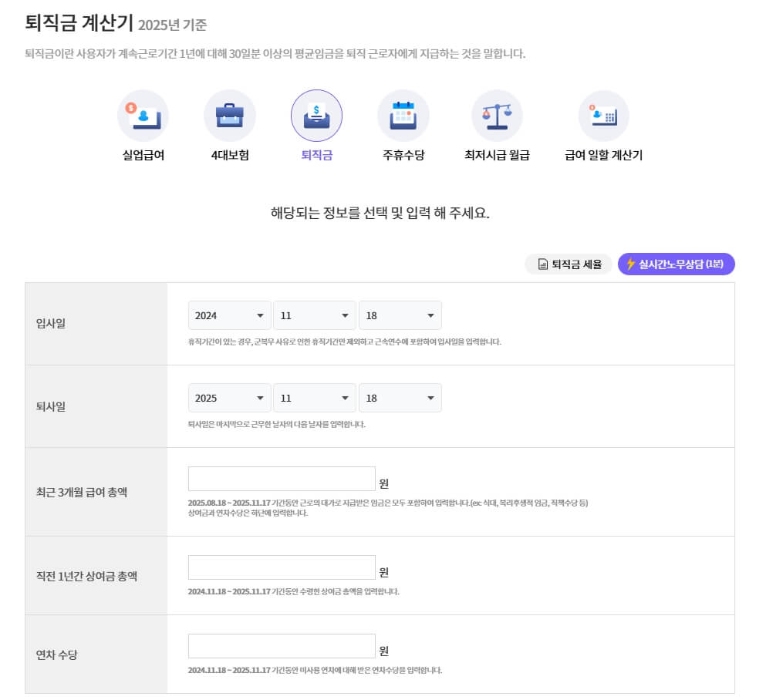Image resolution: width=766 pixels, height=700 pixels.
Task: Open the 퇴사일 month dropdown showing 11
Action: click(x=314, y=398)
